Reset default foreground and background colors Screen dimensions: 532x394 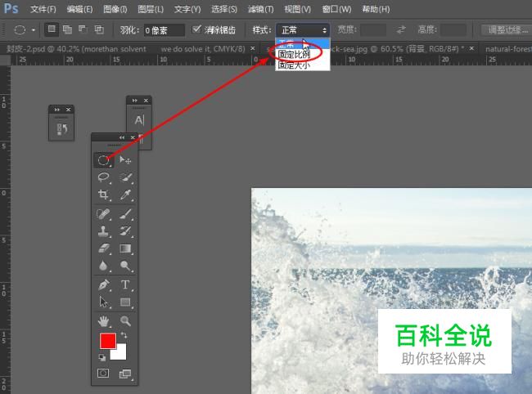point(101,357)
